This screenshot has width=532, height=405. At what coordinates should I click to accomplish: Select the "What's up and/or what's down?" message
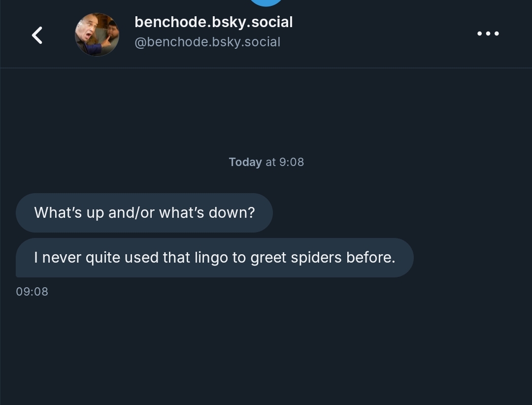point(144,213)
